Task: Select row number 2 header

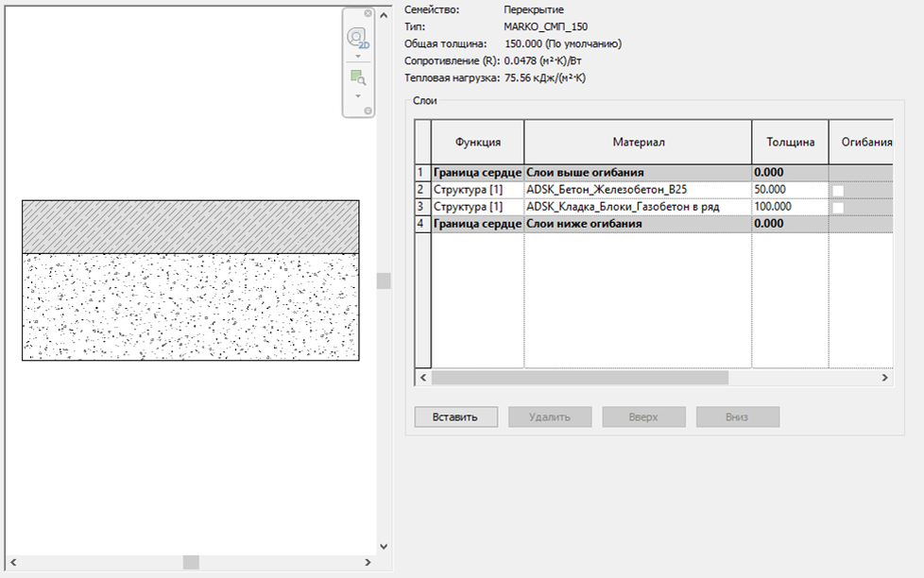Action: click(x=422, y=190)
